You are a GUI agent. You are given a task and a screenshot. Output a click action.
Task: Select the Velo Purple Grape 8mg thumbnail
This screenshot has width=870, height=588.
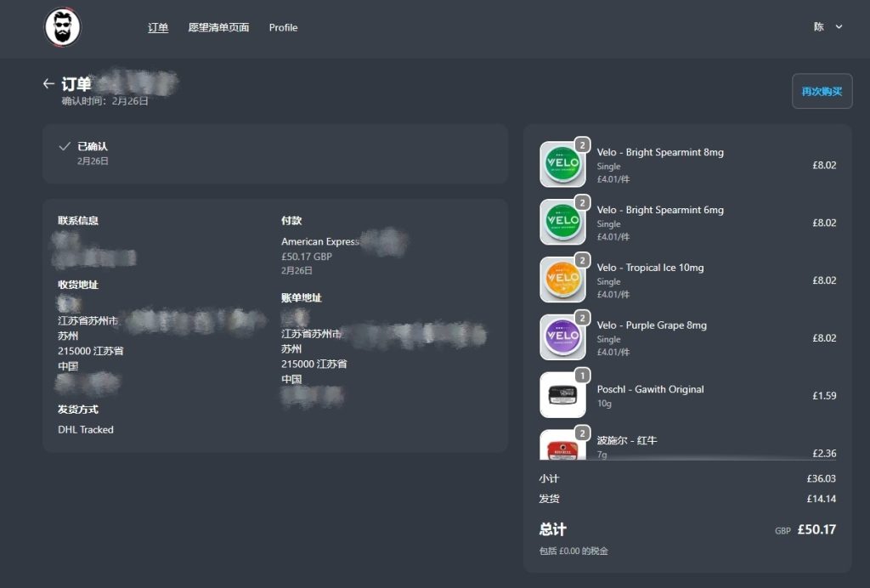[562, 337]
